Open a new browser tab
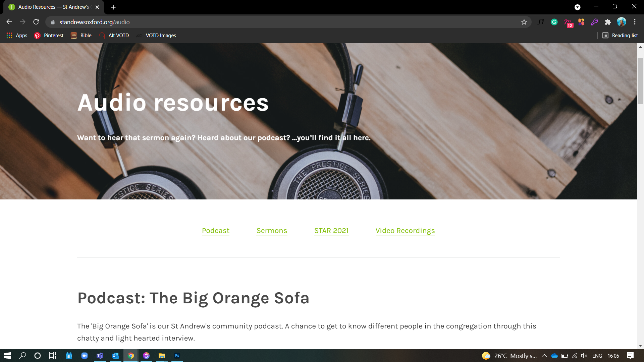644x362 pixels. point(113,7)
